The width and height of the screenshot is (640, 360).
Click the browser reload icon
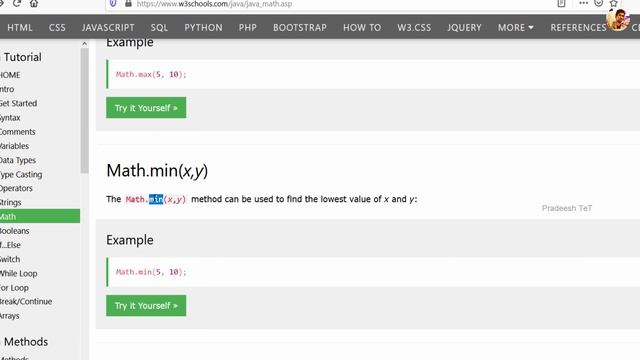[x=17, y=3]
